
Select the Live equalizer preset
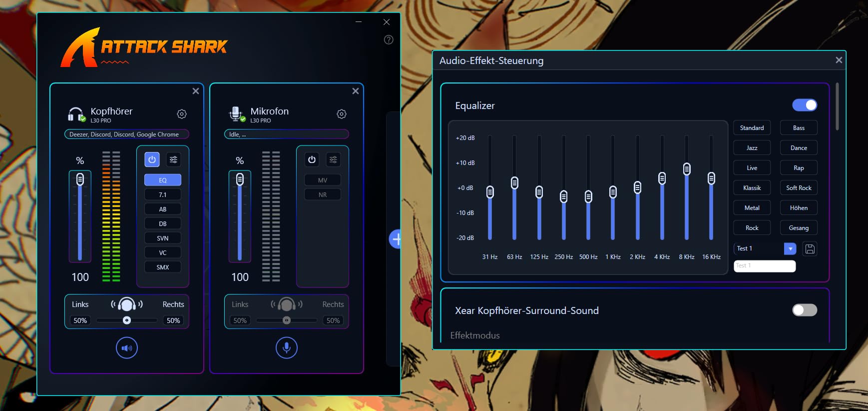pyautogui.click(x=752, y=167)
